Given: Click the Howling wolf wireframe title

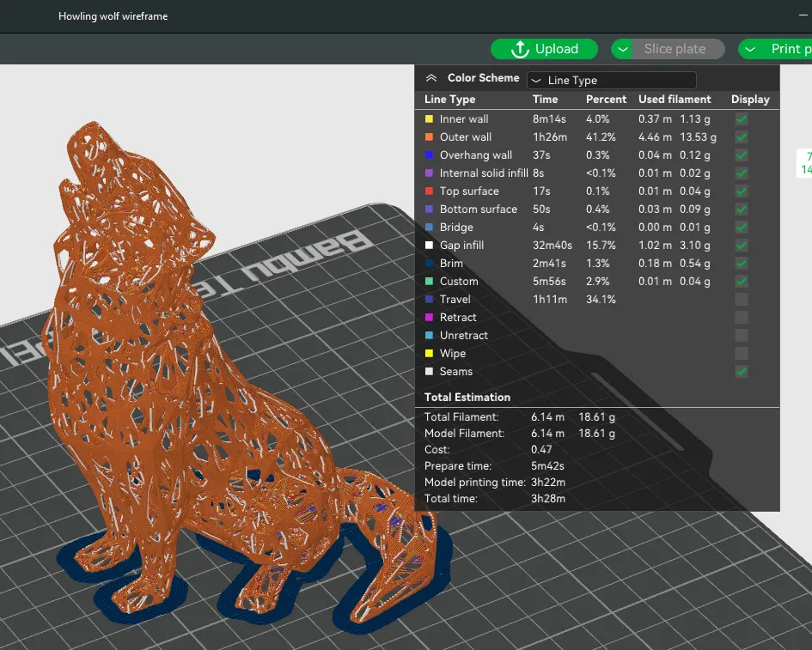Looking at the screenshot, I should [x=113, y=16].
